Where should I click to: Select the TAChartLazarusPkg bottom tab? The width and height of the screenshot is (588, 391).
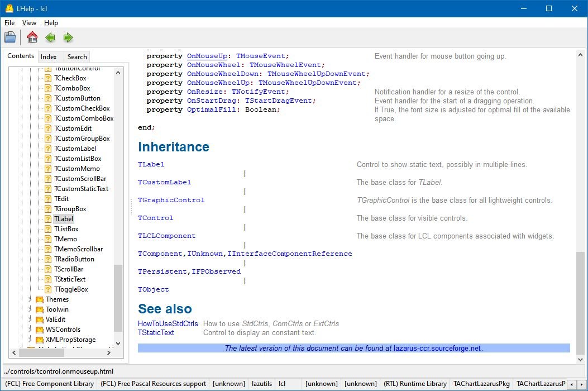pos(481,384)
